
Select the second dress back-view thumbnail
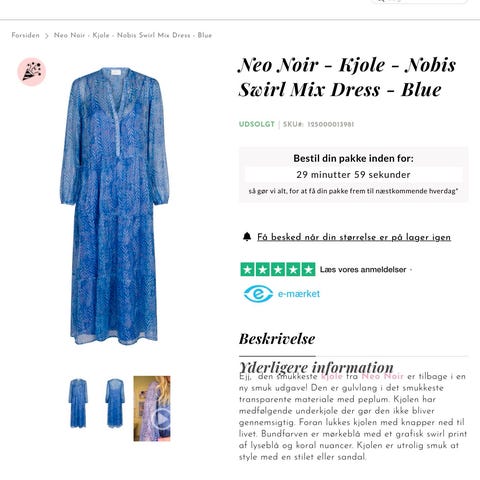[115, 403]
